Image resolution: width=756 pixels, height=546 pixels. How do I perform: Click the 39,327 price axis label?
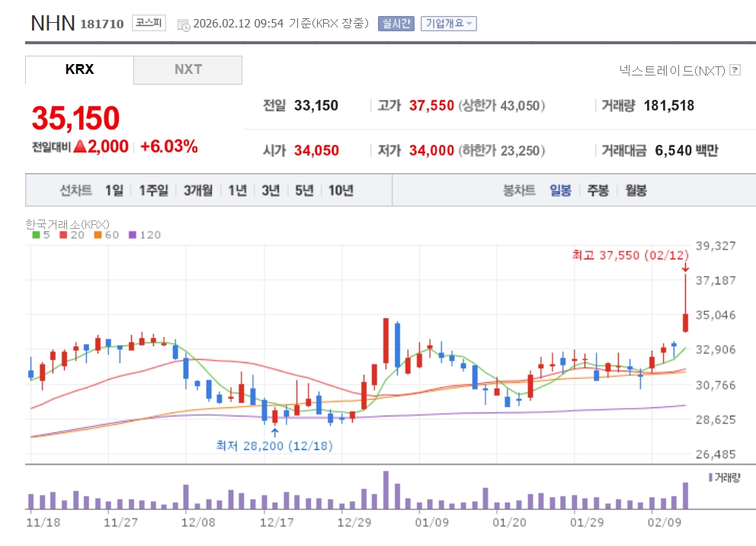pyautogui.click(x=716, y=246)
